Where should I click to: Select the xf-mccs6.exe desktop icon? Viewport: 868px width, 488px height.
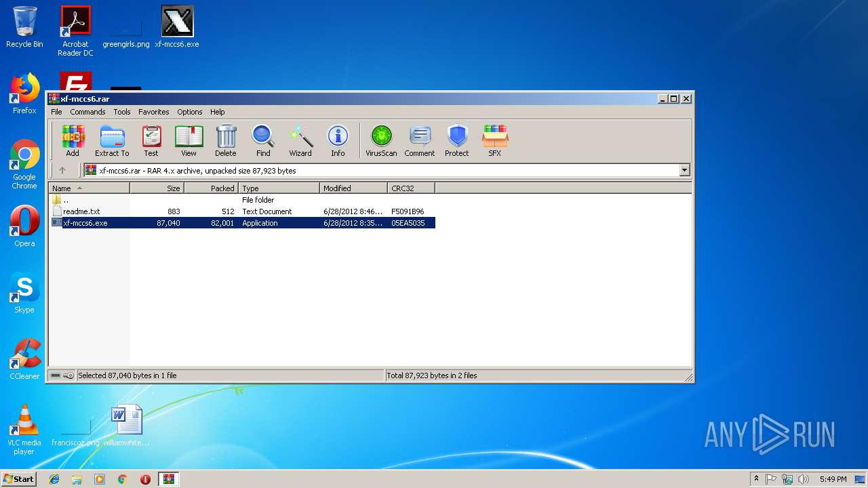coord(177,27)
